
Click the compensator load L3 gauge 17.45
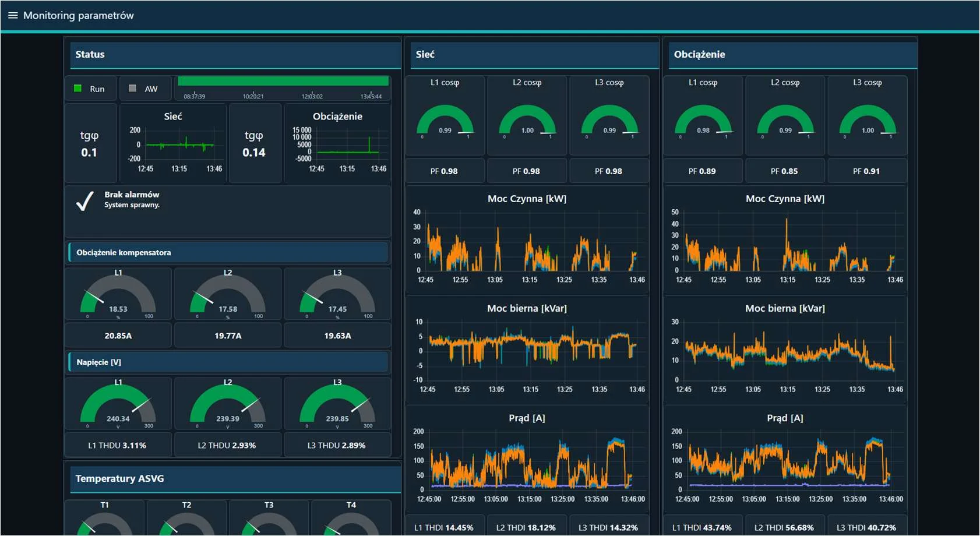337,295
